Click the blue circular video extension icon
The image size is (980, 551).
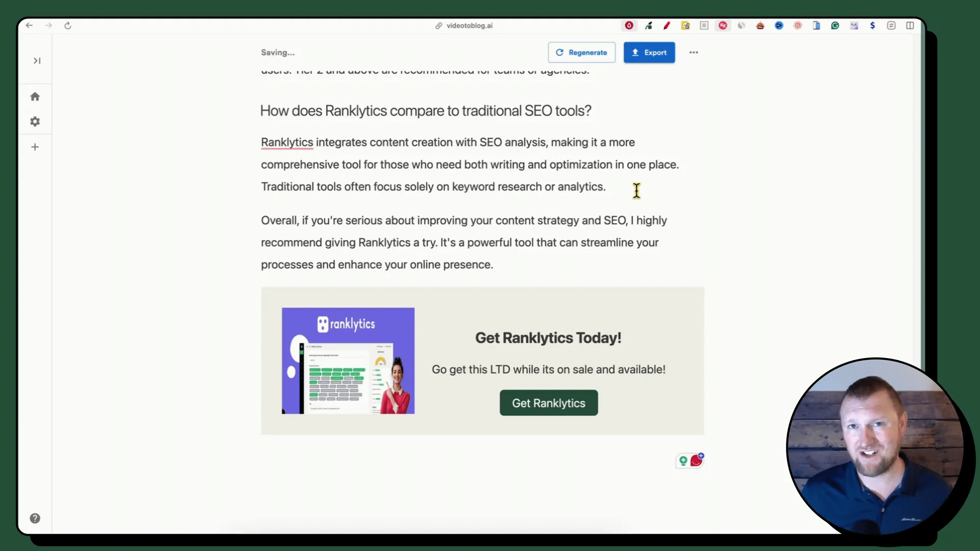click(779, 26)
